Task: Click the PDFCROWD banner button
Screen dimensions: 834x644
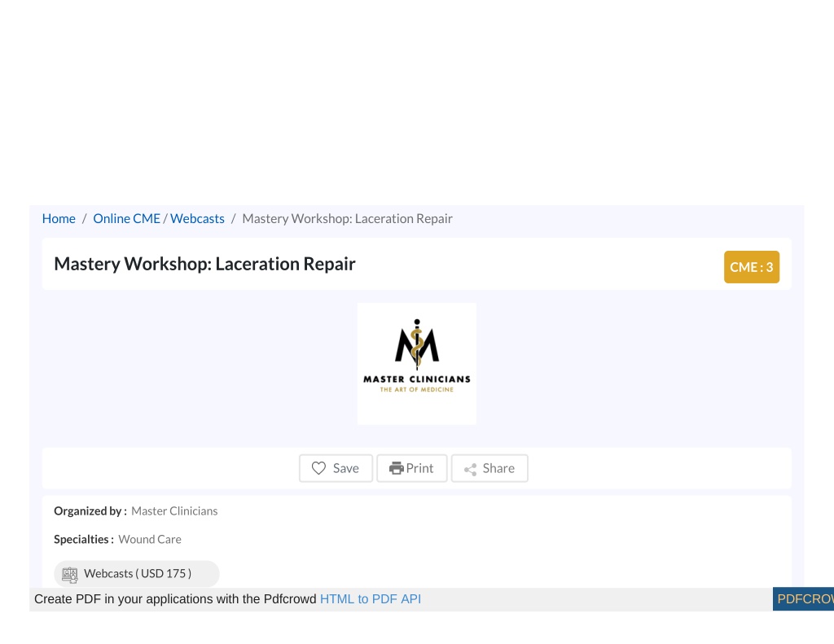Action: [803, 599]
